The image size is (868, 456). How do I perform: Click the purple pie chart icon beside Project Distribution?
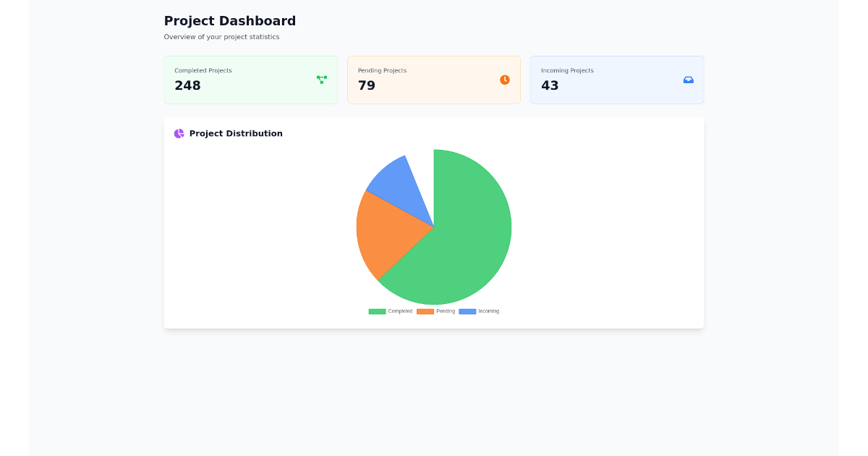click(178, 133)
